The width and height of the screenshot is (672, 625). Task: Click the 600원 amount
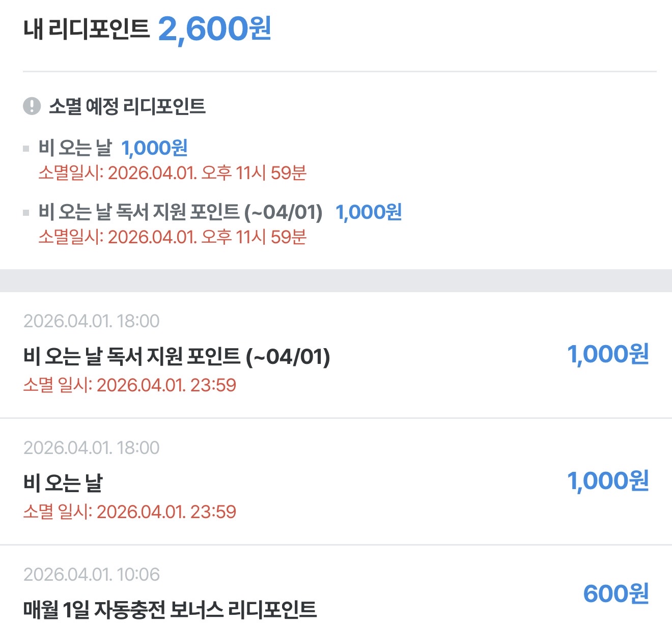click(x=616, y=593)
